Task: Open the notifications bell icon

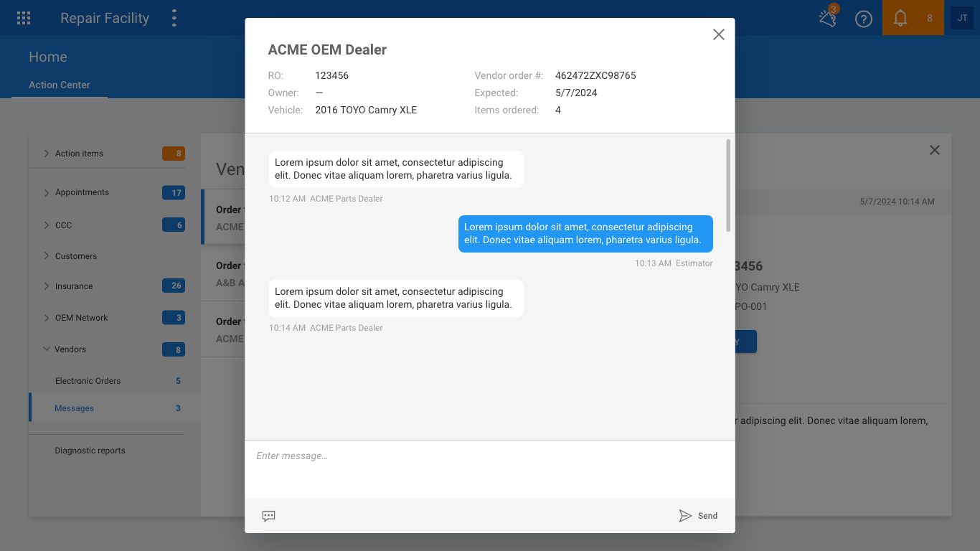Action: pos(900,19)
